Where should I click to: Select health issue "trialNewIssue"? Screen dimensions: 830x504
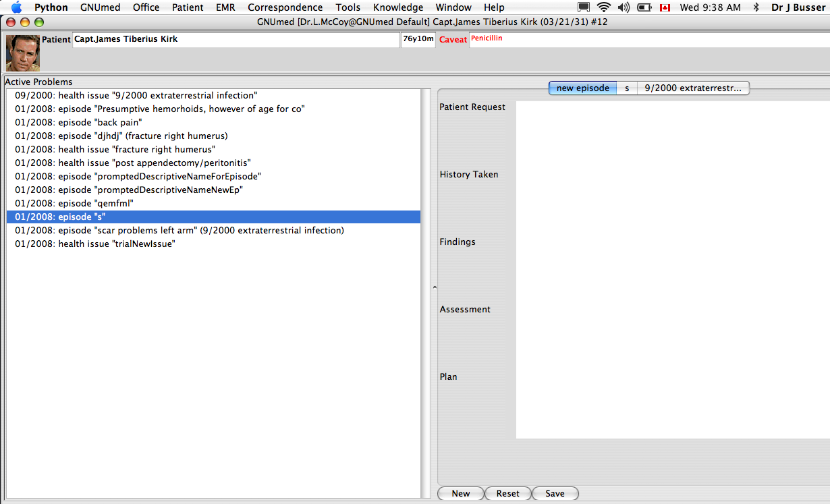(213, 244)
